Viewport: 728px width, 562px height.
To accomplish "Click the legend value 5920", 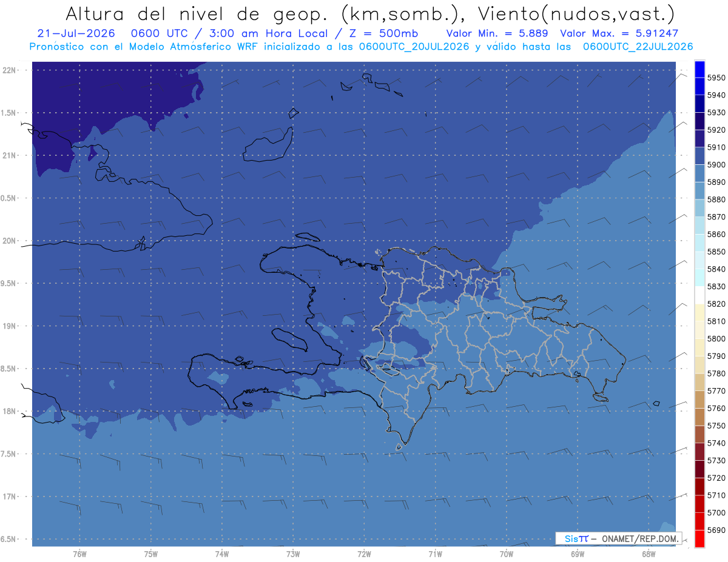I will (716, 130).
